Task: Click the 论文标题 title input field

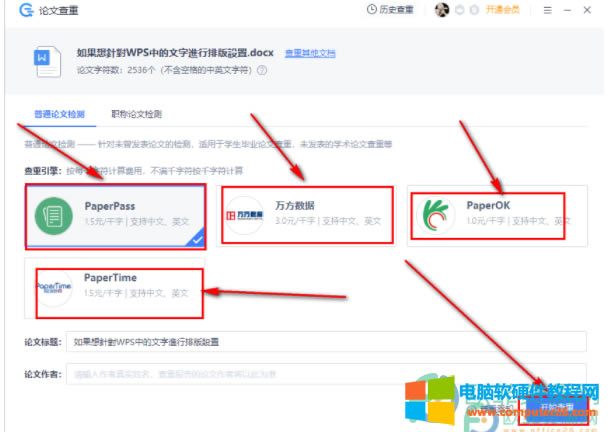Action: coord(326,342)
